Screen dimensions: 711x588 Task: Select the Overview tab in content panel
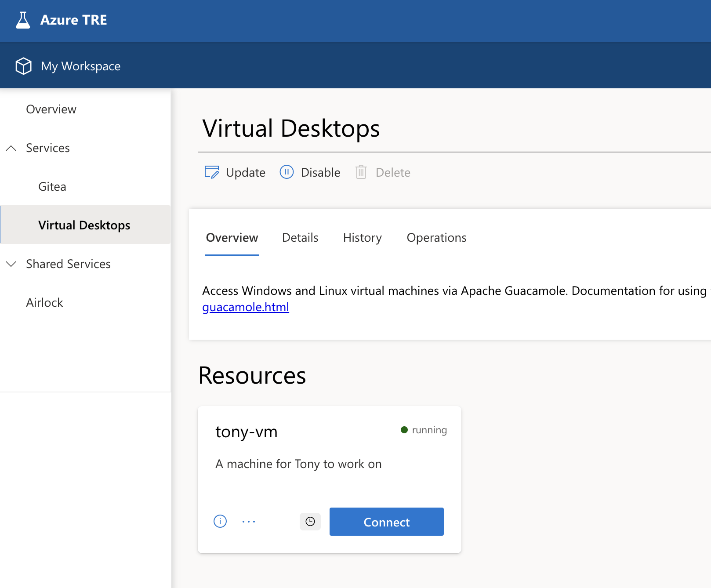coord(232,238)
